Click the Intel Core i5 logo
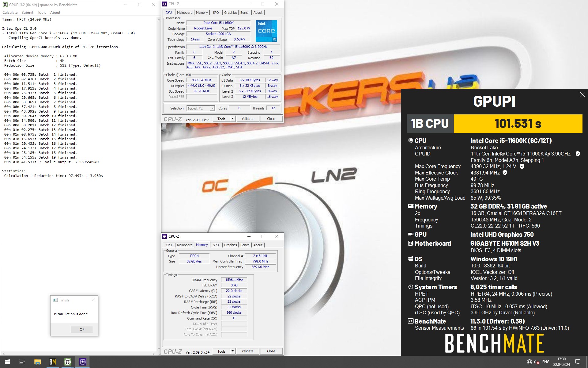Viewport: 588px width, 368px height. pos(266,31)
